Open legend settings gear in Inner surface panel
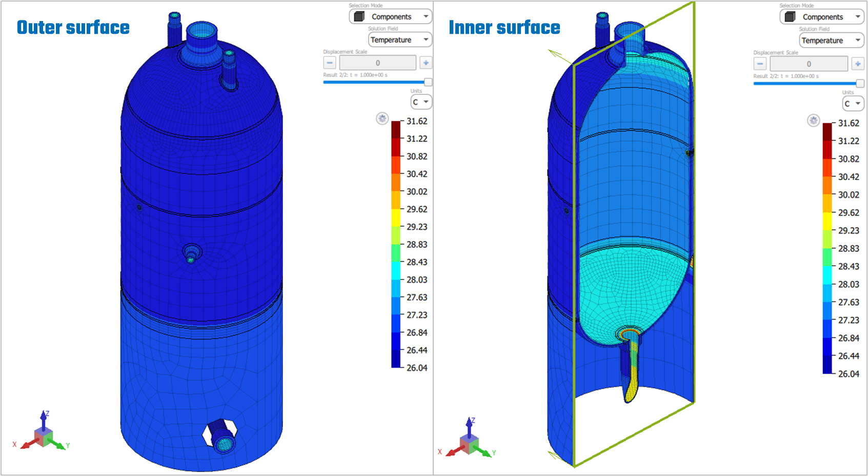Screen dimensions: 868x476 pos(813,121)
